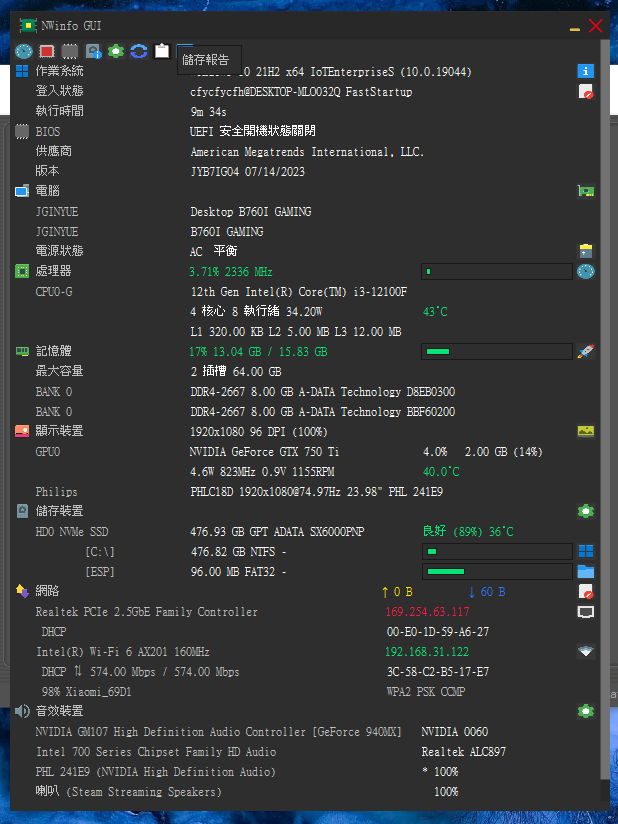Click the DDR4-2667 module ending BBF60200
Image resolution: width=618 pixels, height=824 pixels.
323,411
